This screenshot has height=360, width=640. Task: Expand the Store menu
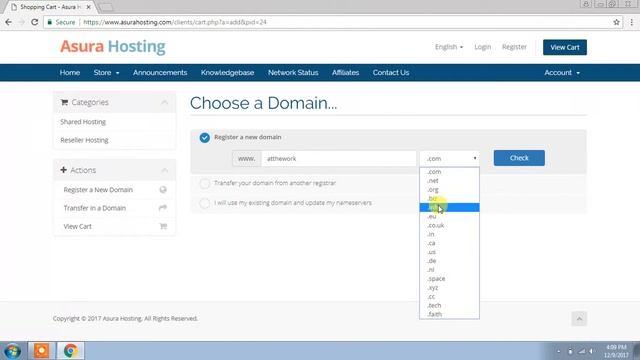point(106,73)
